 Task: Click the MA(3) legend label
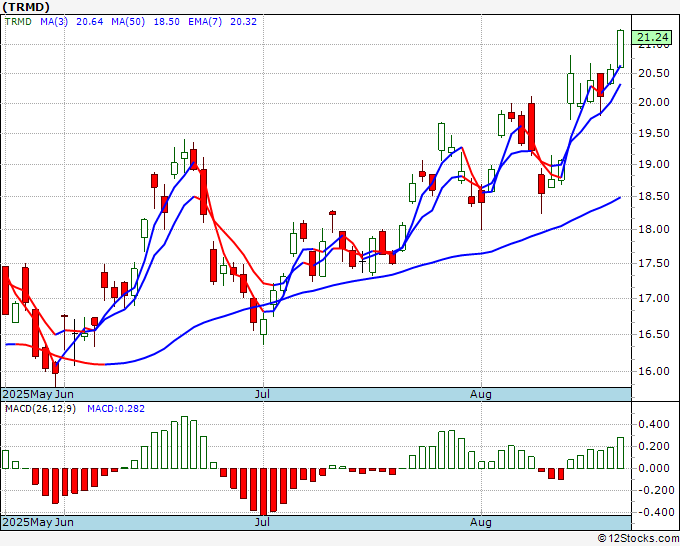click(54, 22)
